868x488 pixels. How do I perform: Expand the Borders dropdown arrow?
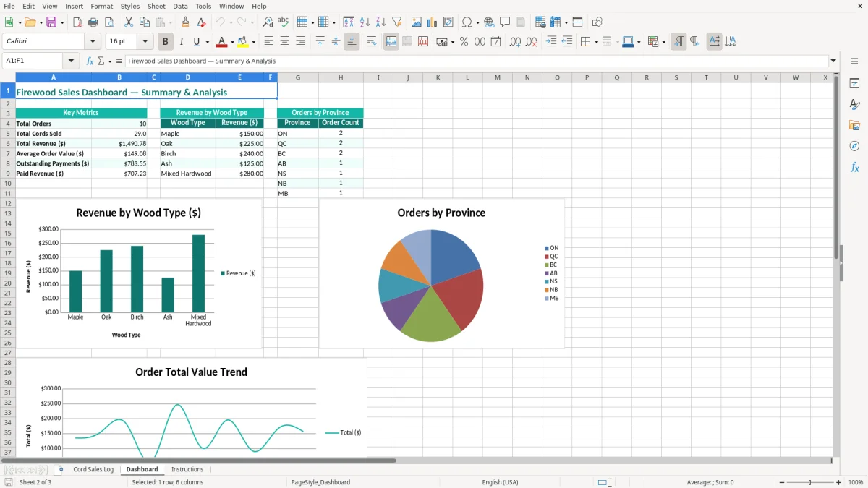point(596,42)
